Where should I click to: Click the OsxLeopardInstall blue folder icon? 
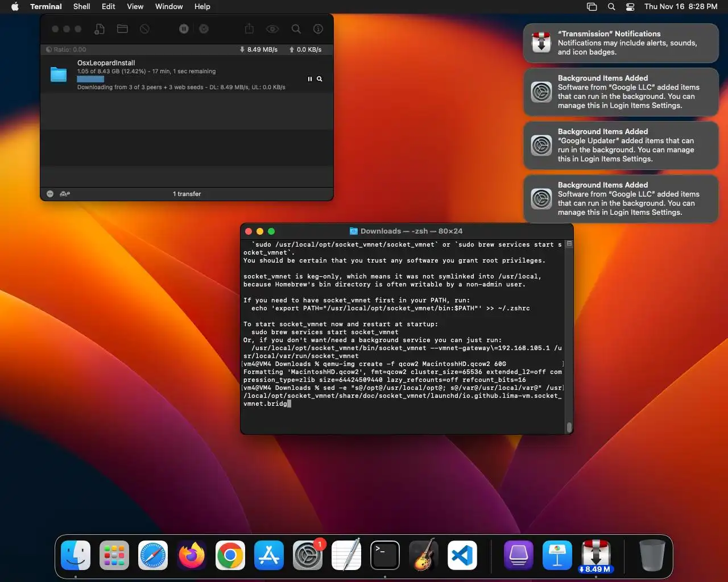[x=59, y=74]
